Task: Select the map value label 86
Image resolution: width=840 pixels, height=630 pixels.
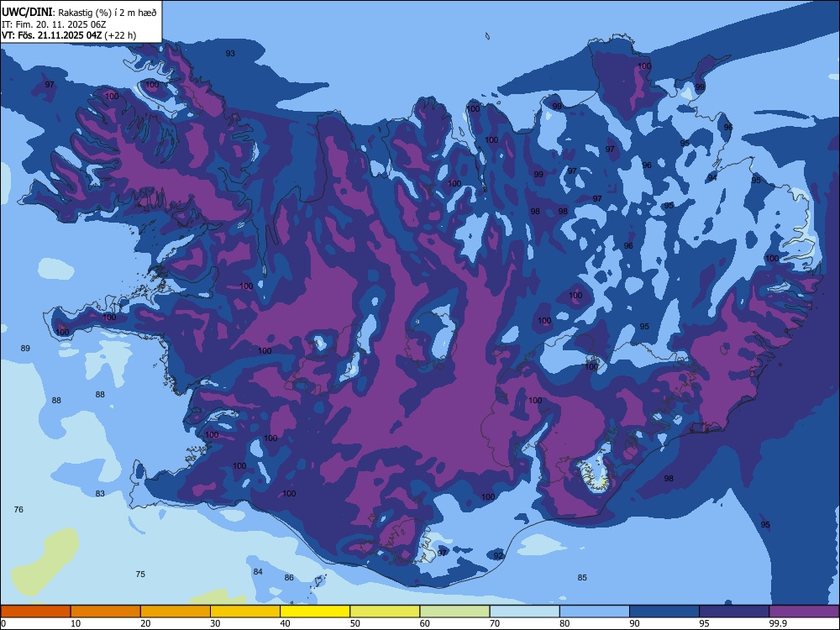Action: (289, 578)
